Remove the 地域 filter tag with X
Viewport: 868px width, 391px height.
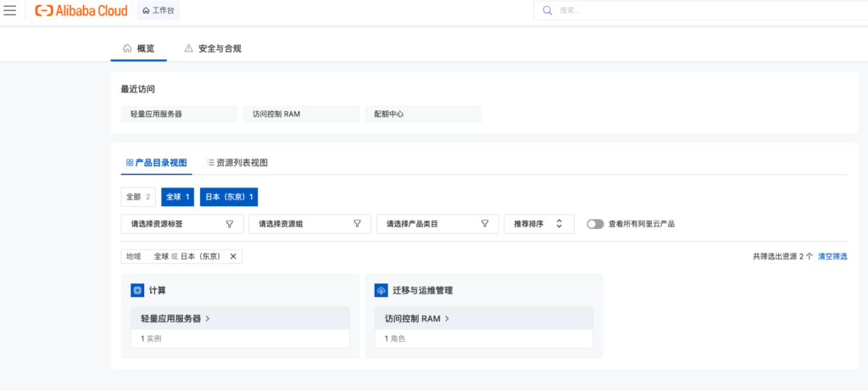[x=233, y=256]
